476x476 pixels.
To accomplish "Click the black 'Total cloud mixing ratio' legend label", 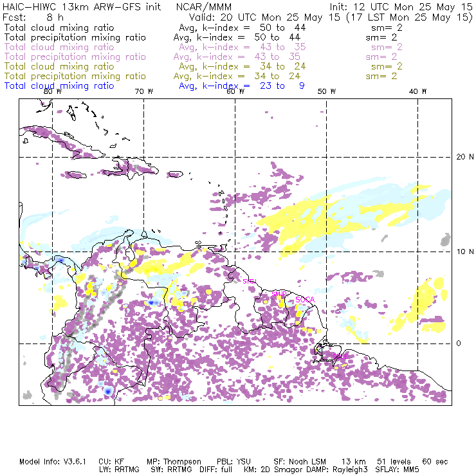I will [x=59, y=28].
